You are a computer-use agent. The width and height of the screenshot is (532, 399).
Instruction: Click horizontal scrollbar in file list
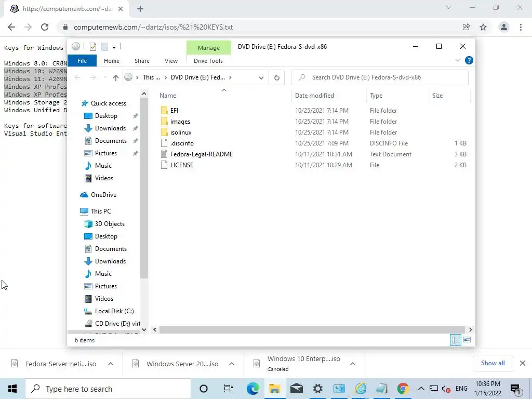[x=312, y=329]
